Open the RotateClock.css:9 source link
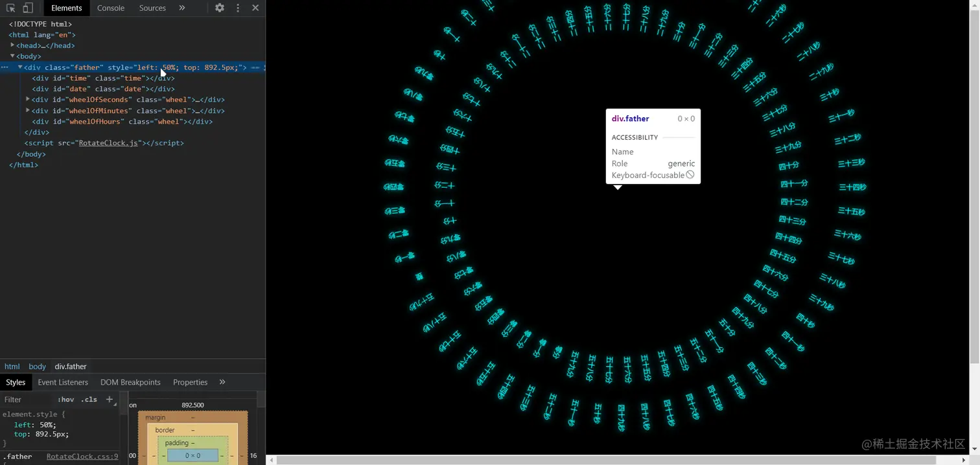Viewport: 980px width, 465px height. tap(82, 457)
